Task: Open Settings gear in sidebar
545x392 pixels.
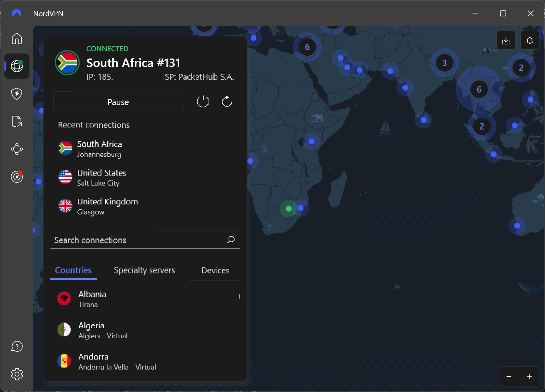Action: pos(17,374)
